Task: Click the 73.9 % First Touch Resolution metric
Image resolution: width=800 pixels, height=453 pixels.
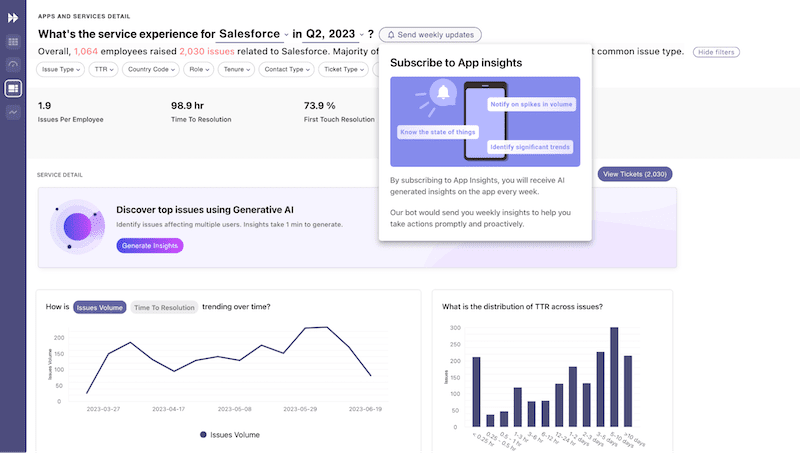Action: [339, 112]
